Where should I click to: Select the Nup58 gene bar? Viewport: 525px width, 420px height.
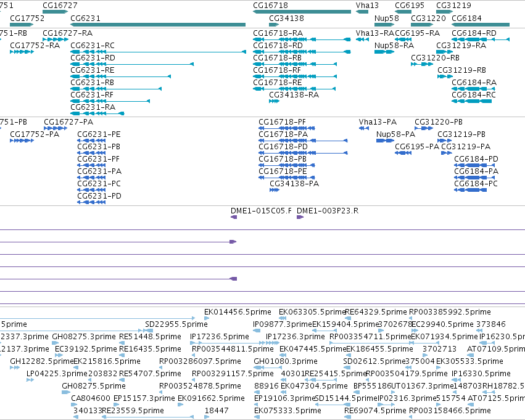point(384,25)
